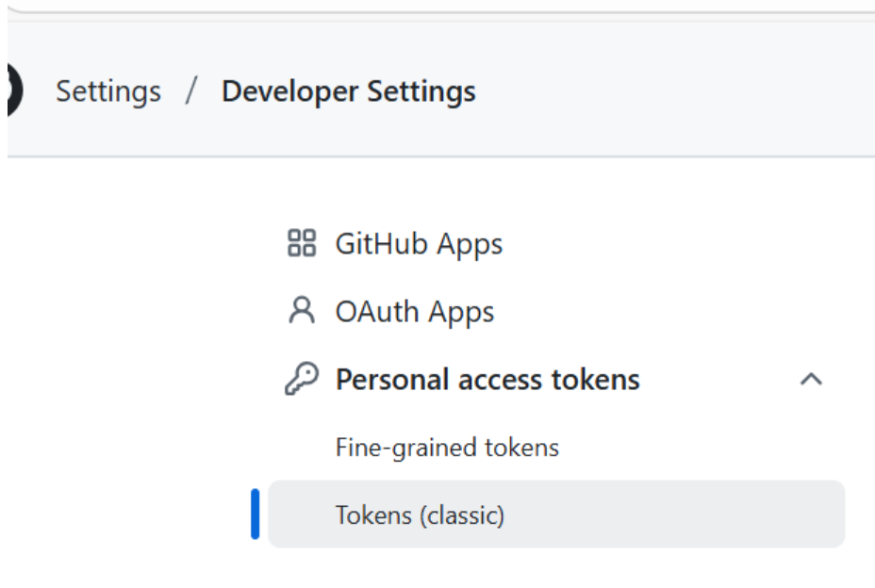Click the GitHub Apps grid icon
The image size is (875, 588).
coord(301,244)
